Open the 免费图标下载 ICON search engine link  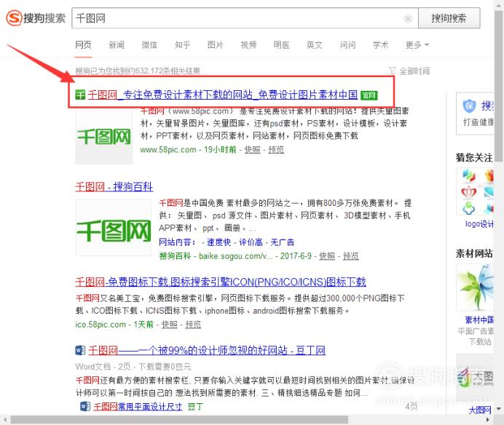pyautogui.click(x=221, y=282)
